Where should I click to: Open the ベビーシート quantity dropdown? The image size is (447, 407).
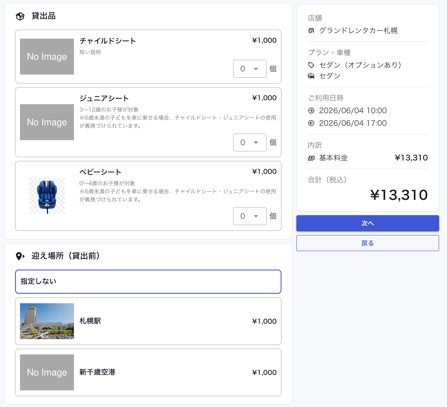point(250,216)
